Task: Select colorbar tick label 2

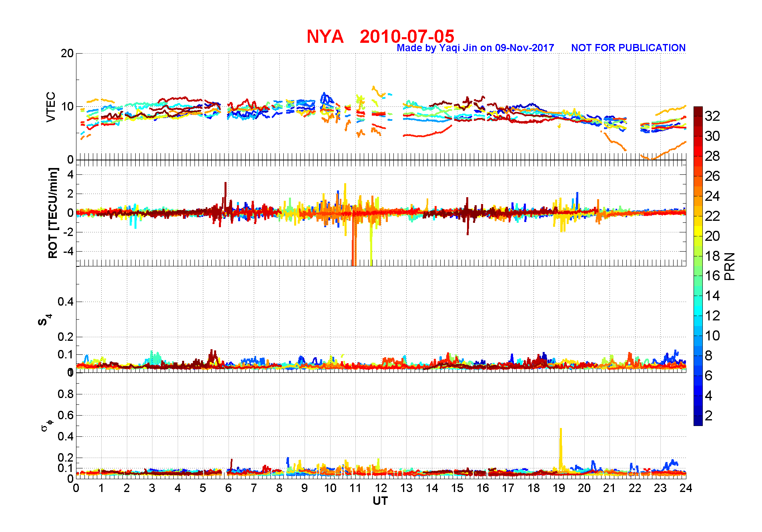Action: pos(709,416)
